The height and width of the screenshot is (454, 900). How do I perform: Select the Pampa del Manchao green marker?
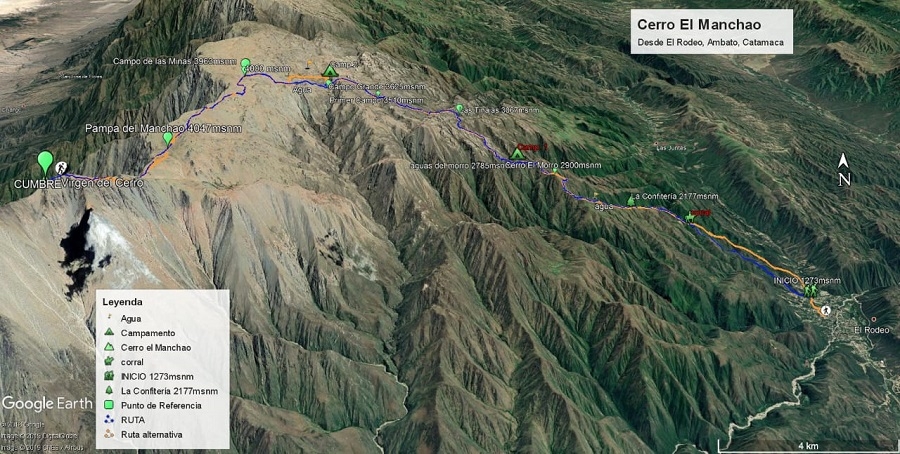[168, 138]
